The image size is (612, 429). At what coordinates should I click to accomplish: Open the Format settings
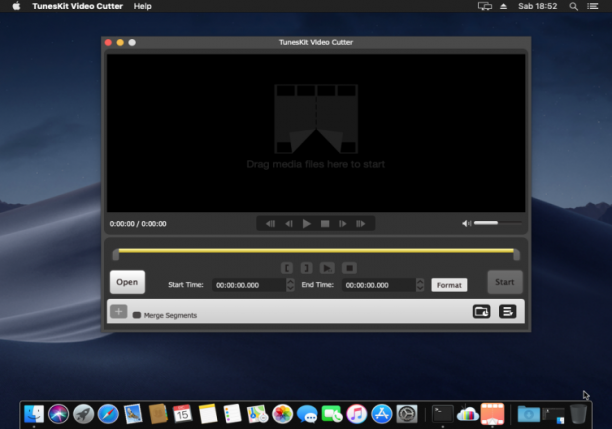(x=449, y=285)
